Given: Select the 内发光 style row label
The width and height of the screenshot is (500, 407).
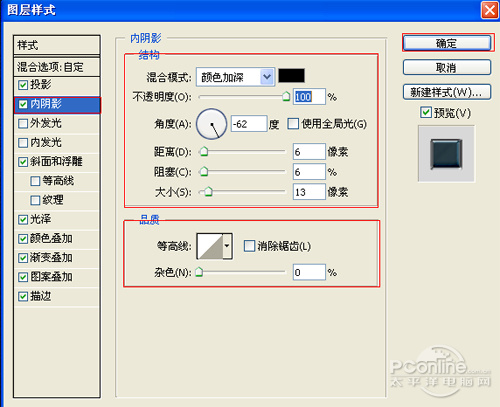Looking at the screenshot, I should [x=46, y=143].
